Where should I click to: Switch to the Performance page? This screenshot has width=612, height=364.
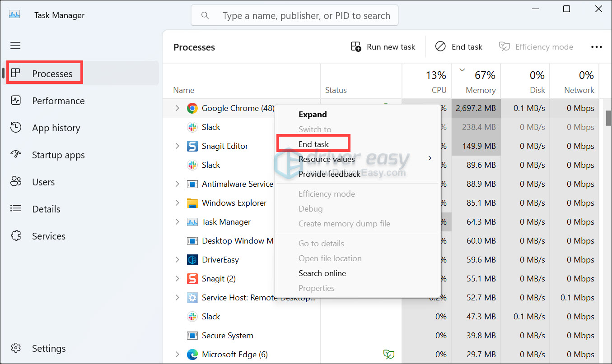82,101
